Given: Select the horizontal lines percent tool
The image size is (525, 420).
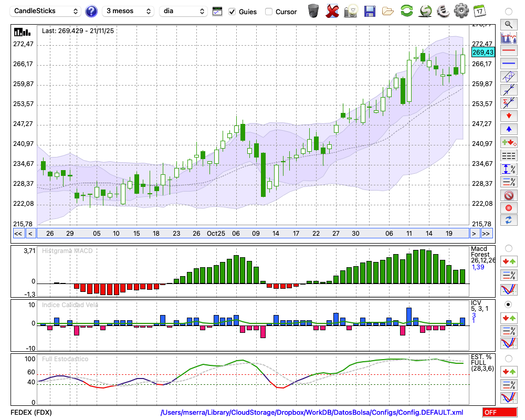Looking at the screenshot, I should (509, 182).
